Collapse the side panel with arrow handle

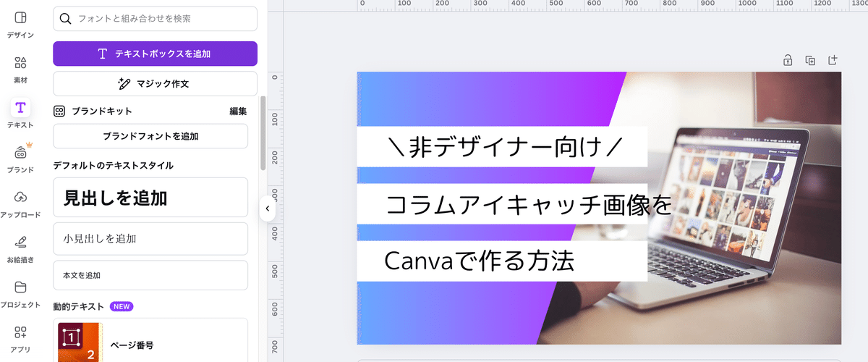click(x=267, y=209)
